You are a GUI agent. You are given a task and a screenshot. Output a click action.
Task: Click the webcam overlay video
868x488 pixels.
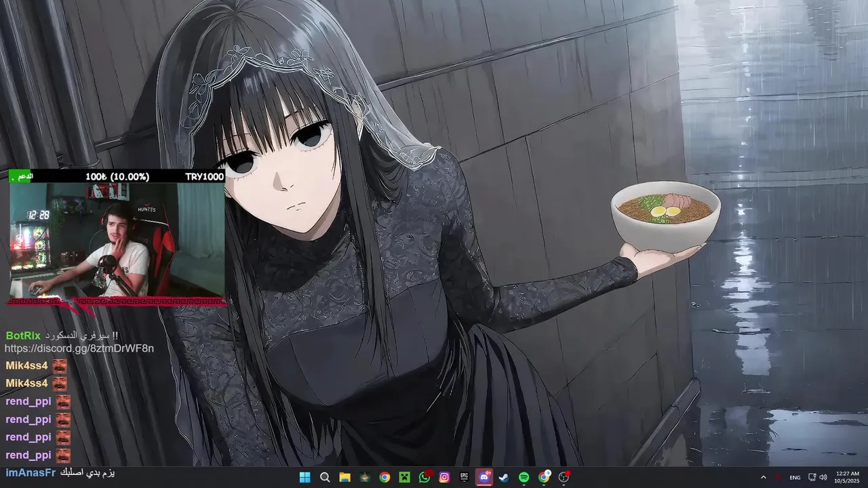117,240
